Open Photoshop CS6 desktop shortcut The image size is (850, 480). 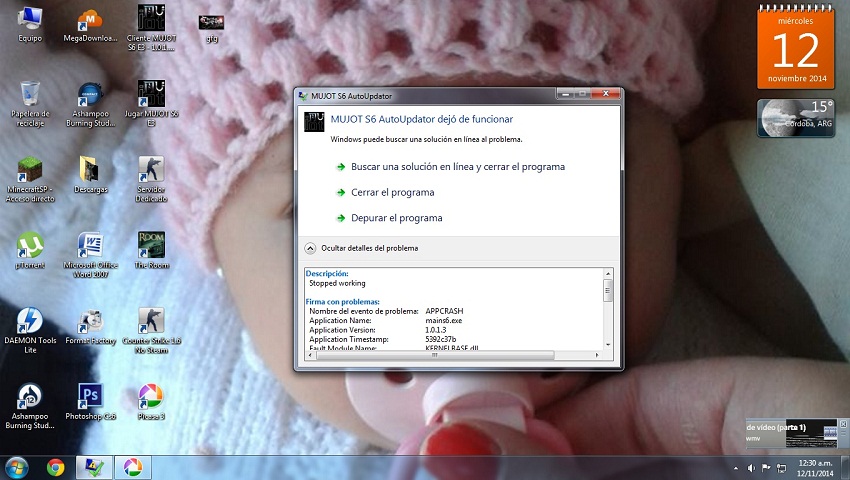click(x=91, y=397)
